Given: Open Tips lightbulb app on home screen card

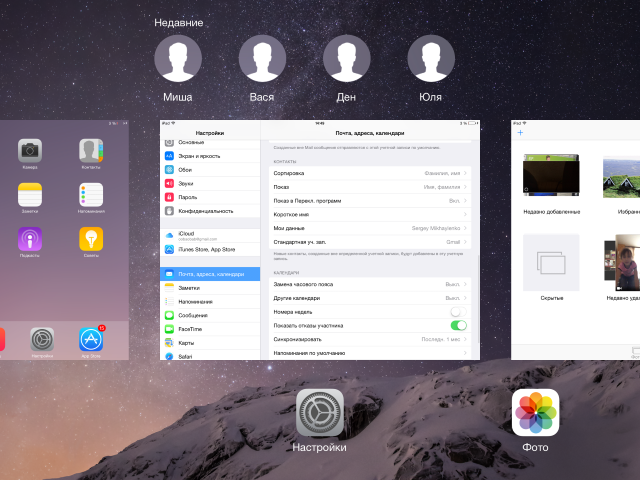Looking at the screenshot, I should [91, 239].
